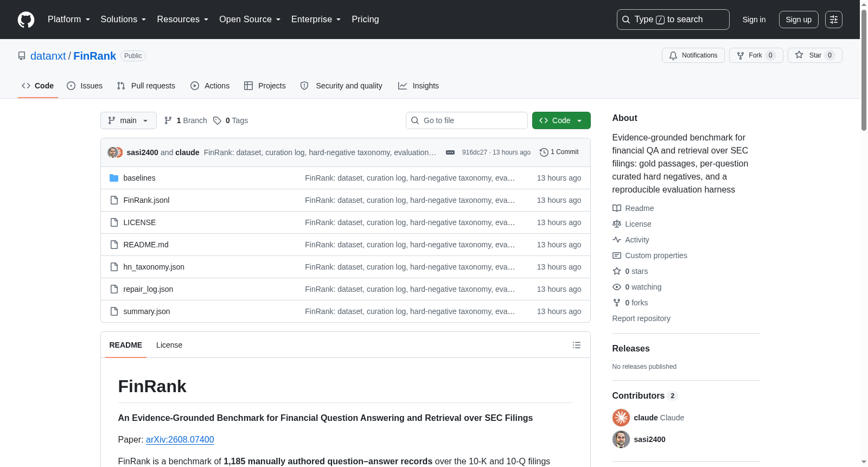Click the file icon beside FinRank.jsonl

coord(114,200)
